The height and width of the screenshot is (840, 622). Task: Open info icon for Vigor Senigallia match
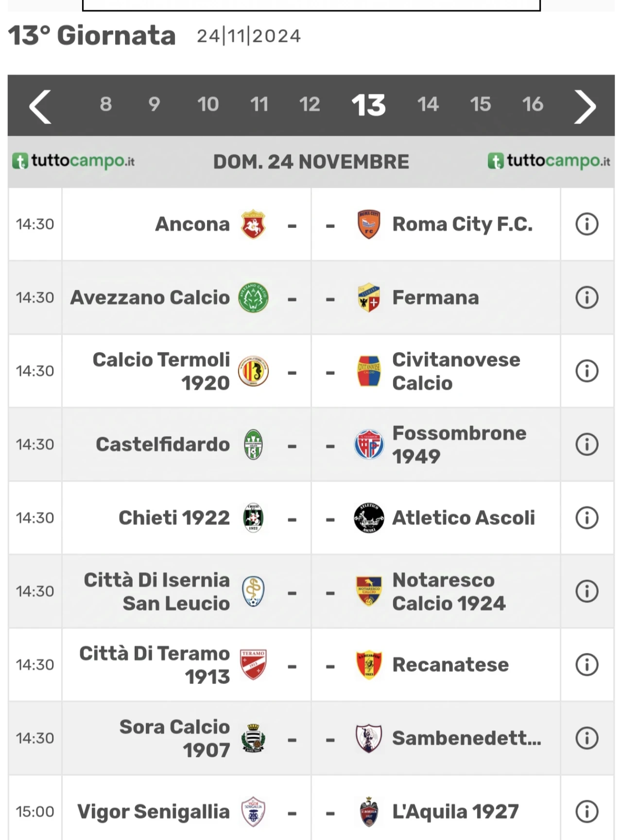(x=587, y=811)
